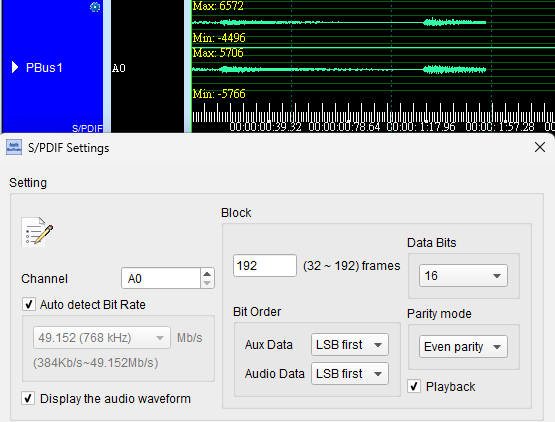
Task: Open the Data Bits 16 dropdown
Action: tap(463, 275)
